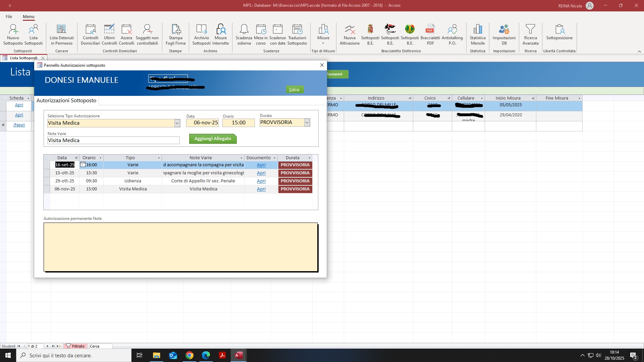This screenshot has width=644, height=362.
Task: Open the Durata dropdown arrow
Action: click(x=307, y=123)
